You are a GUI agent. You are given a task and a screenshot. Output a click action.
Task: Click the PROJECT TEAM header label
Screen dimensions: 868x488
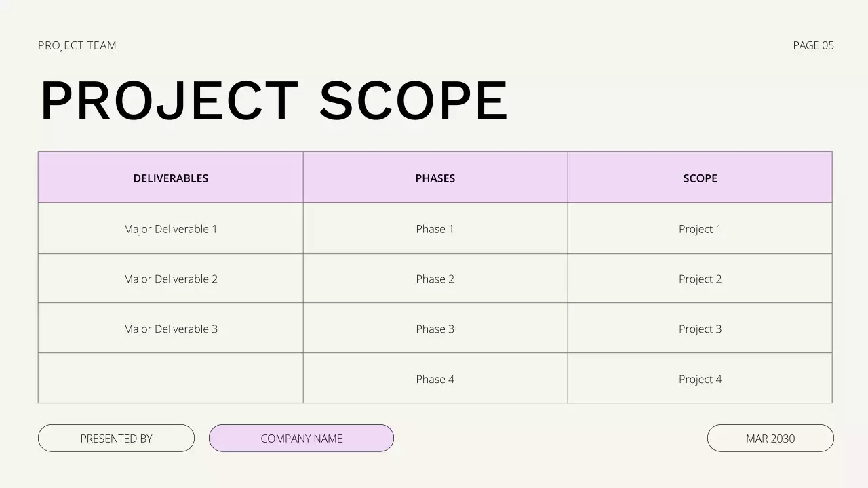pos(77,45)
